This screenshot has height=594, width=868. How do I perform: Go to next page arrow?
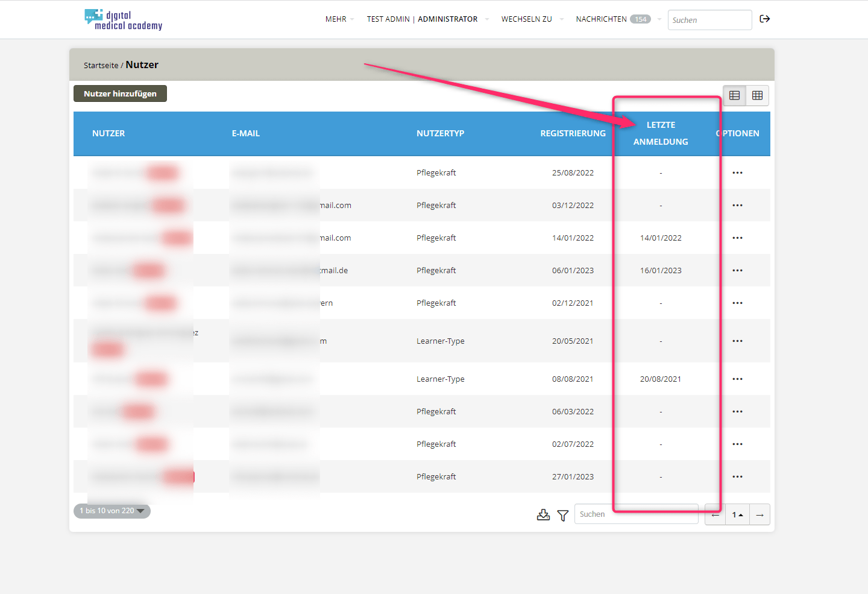[x=759, y=514]
